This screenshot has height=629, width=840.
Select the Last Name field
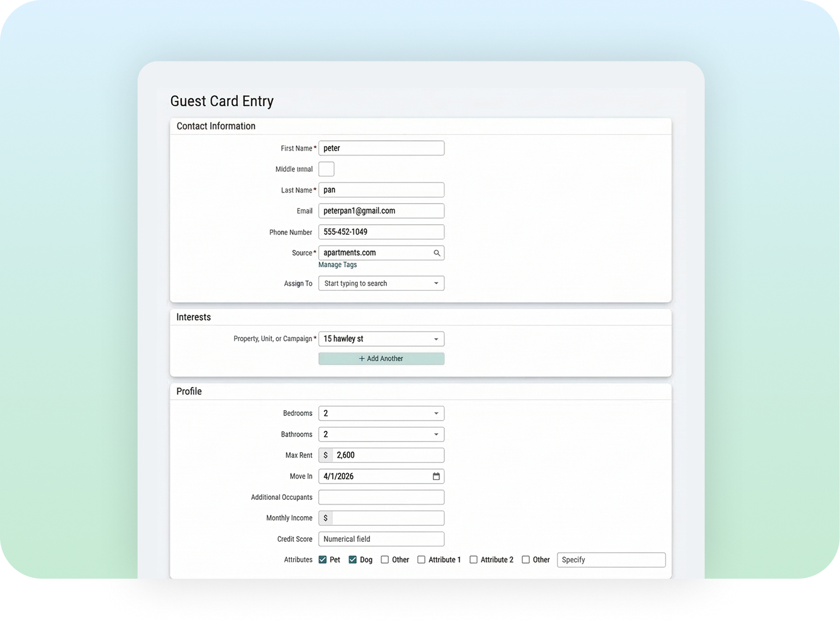pos(381,190)
